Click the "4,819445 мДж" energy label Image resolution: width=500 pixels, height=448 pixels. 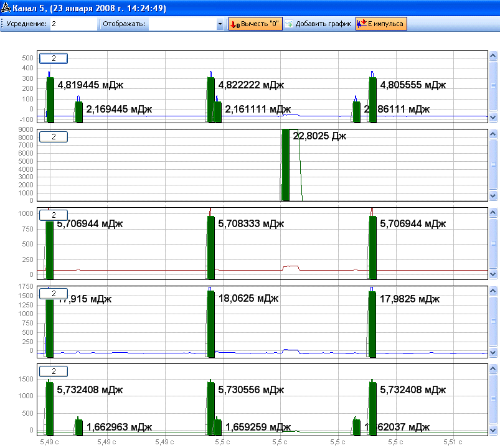click(90, 85)
